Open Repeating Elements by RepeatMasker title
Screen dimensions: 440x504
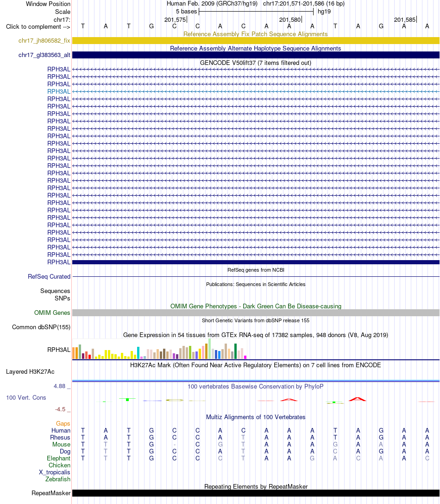pyautogui.click(x=256, y=487)
